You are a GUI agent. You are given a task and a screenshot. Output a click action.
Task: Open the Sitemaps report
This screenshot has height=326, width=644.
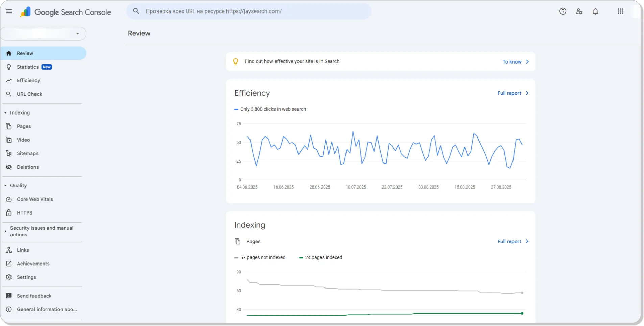27,153
